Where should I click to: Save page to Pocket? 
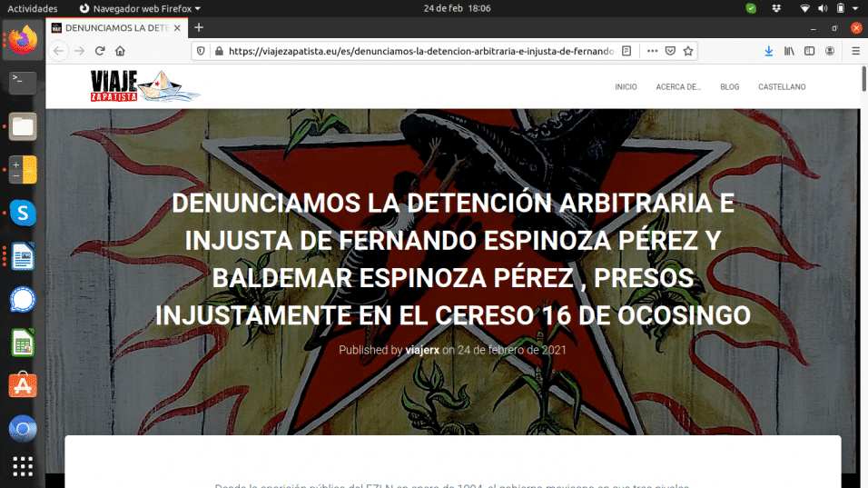[x=670, y=51]
